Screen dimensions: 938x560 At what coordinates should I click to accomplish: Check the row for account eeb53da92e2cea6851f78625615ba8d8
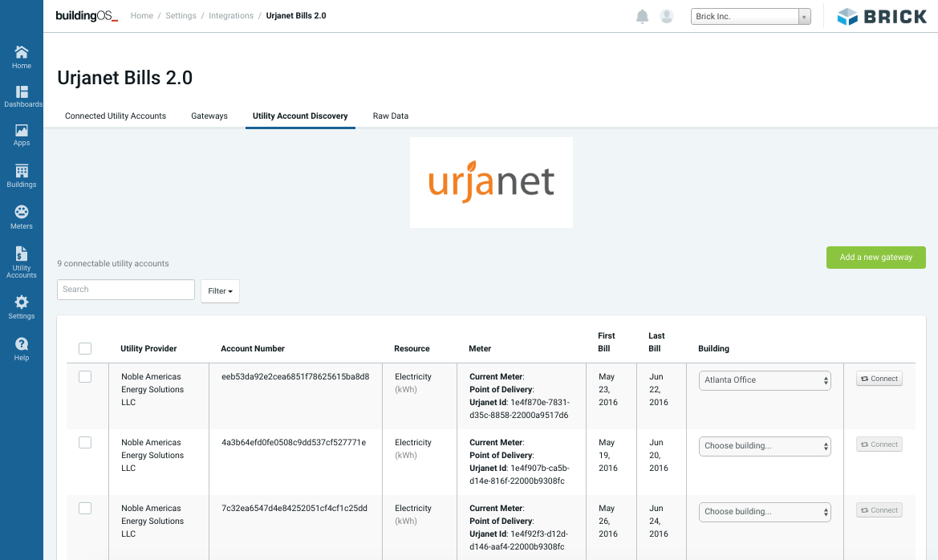tap(85, 377)
